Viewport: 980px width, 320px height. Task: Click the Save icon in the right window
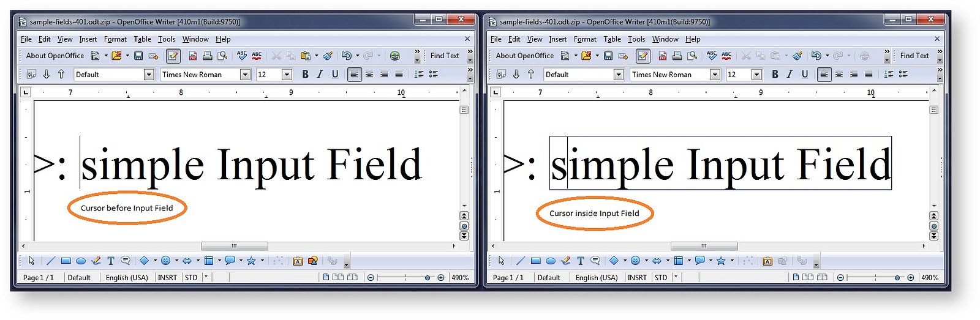pyautogui.click(x=608, y=56)
